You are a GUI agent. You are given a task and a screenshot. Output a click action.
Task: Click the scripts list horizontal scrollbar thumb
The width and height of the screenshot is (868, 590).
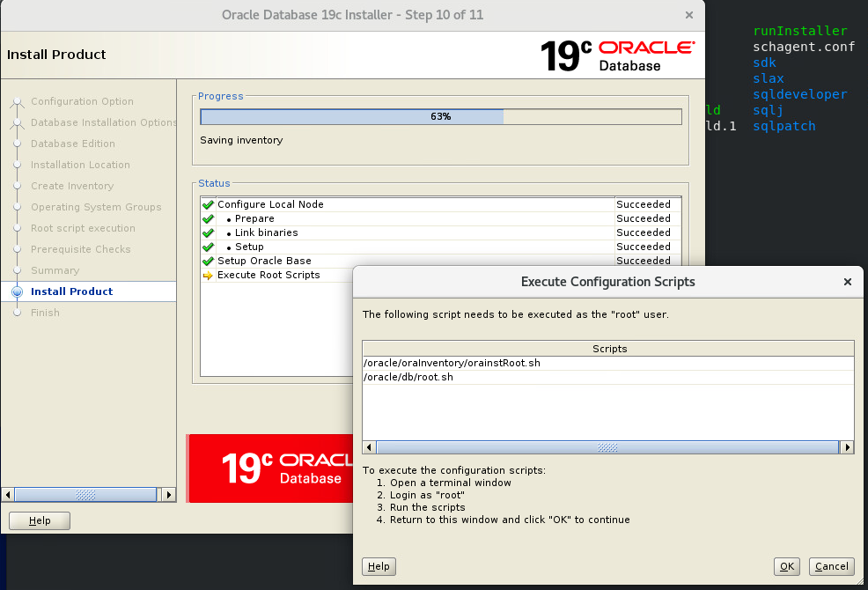click(x=607, y=447)
